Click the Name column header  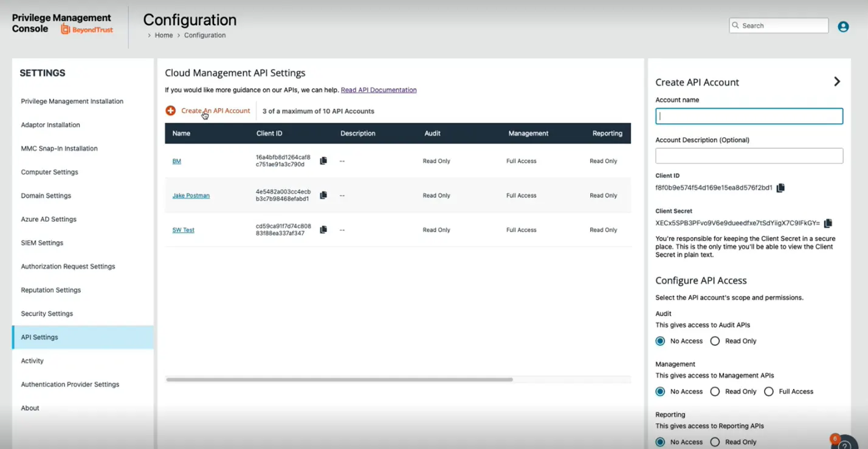pyautogui.click(x=181, y=133)
